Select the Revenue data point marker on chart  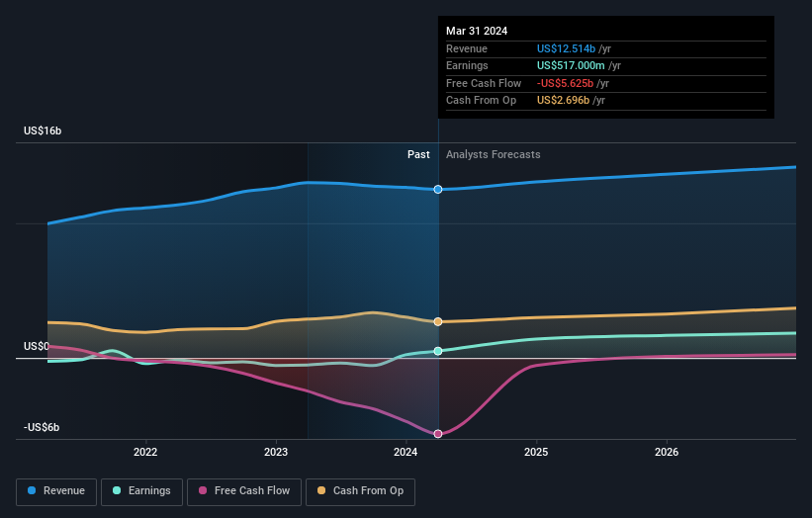pyautogui.click(x=438, y=190)
